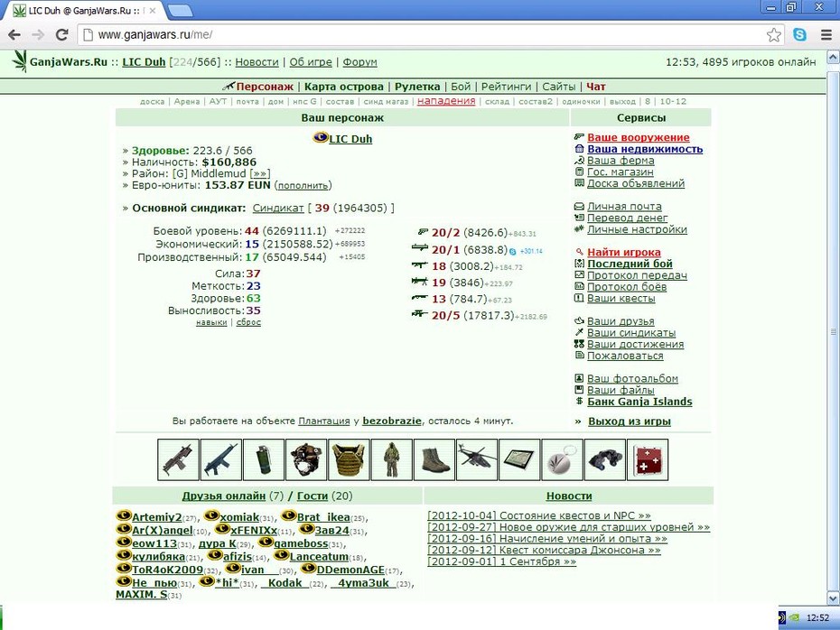
Task: Open the Chrome menu icon
Action: pyautogui.click(x=826, y=35)
